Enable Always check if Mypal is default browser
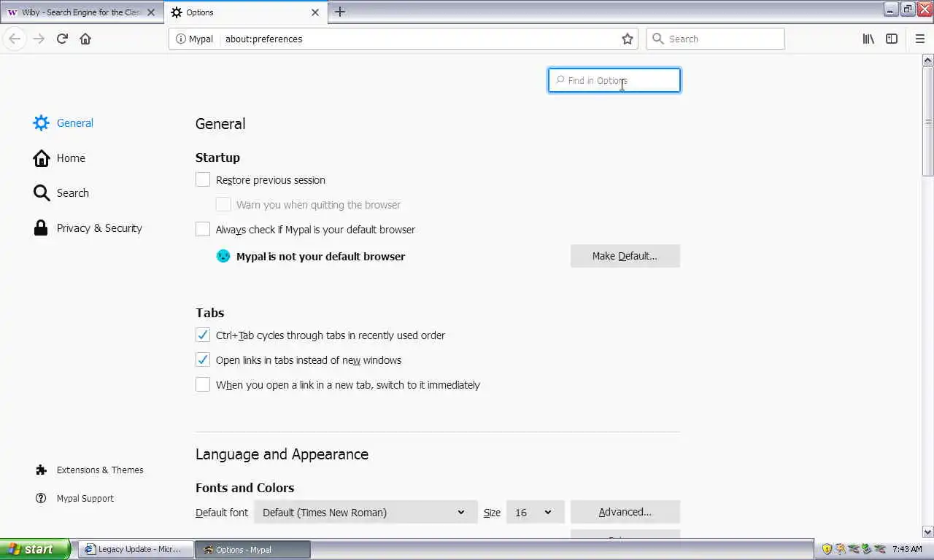 pos(203,229)
